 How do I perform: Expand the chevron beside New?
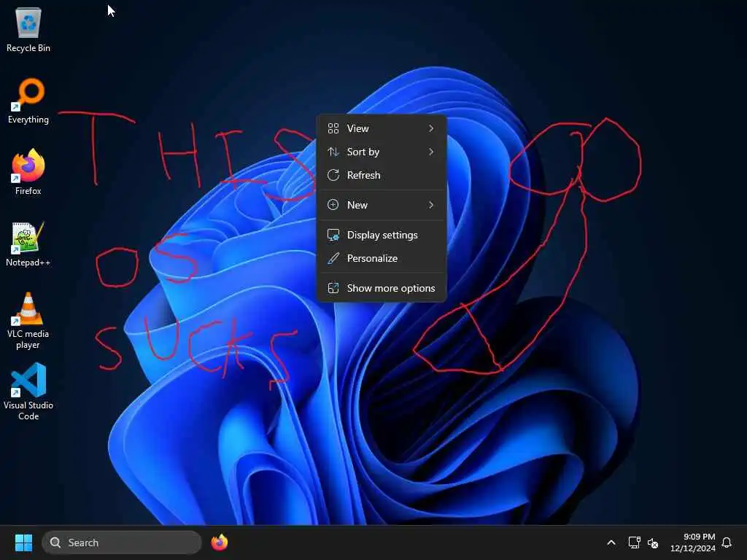pyautogui.click(x=430, y=205)
